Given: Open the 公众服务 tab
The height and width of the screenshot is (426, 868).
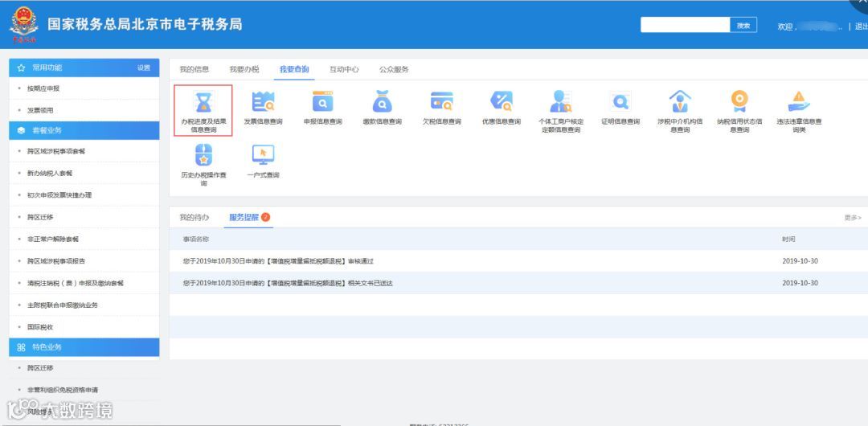Looking at the screenshot, I should pos(394,69).
